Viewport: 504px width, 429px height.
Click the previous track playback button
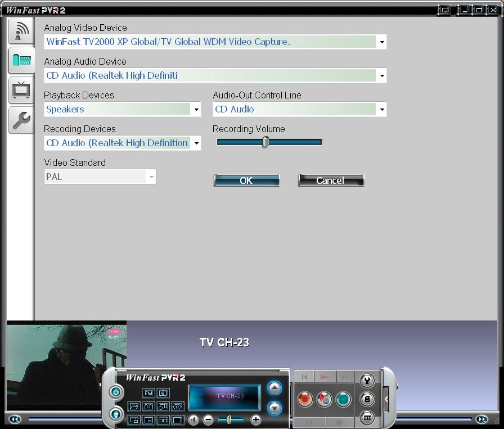pos(305,377)
